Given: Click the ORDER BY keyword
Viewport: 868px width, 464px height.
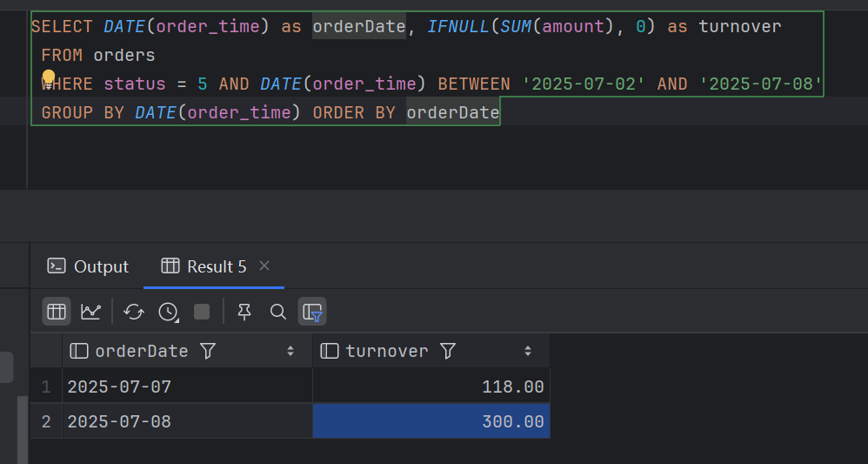Looking at the screenshot, I should [x=354, y=113].
